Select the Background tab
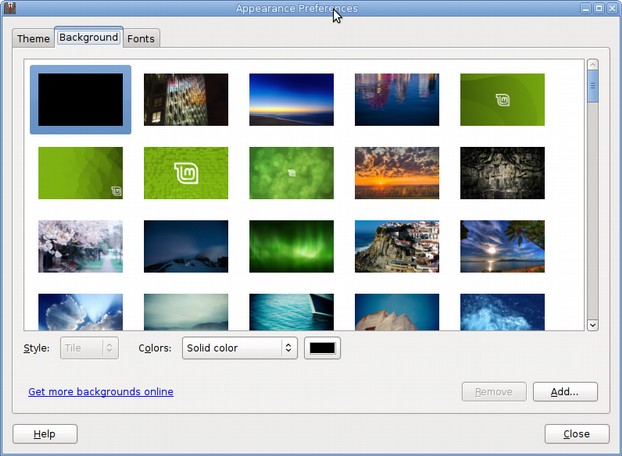This screenshot has width=622, height=456. (88, 37)
